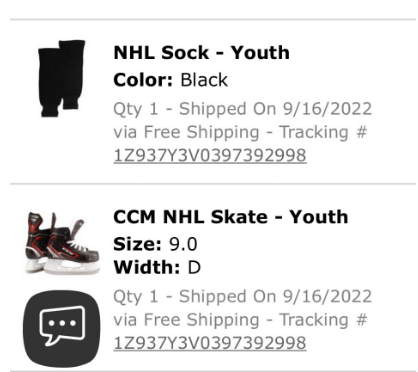Click the bold Size label
This screenshot has height=372, width=418.
tap(137, 244)
